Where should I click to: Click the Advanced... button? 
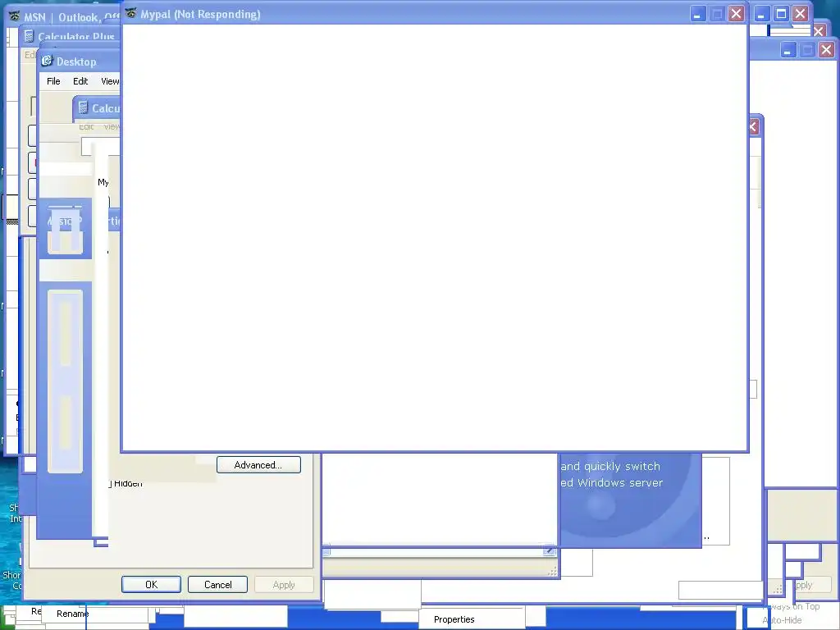click(258, 465)
